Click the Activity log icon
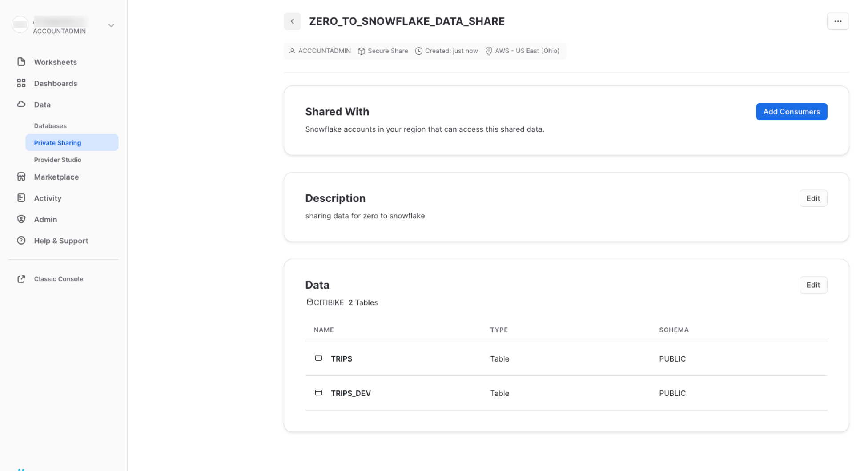Screen dimensions: 868x471 pyautogui.click(x=21, y=198)
